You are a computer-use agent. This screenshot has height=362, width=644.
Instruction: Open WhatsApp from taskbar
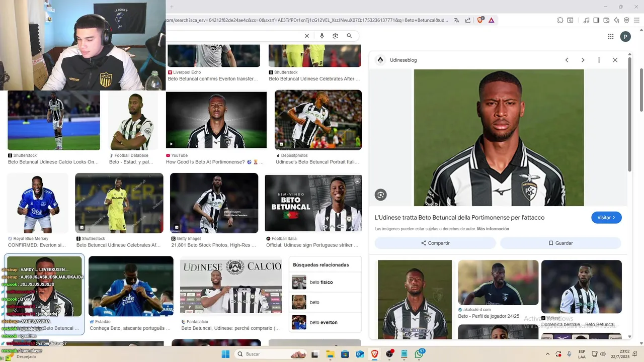point(419,354)
